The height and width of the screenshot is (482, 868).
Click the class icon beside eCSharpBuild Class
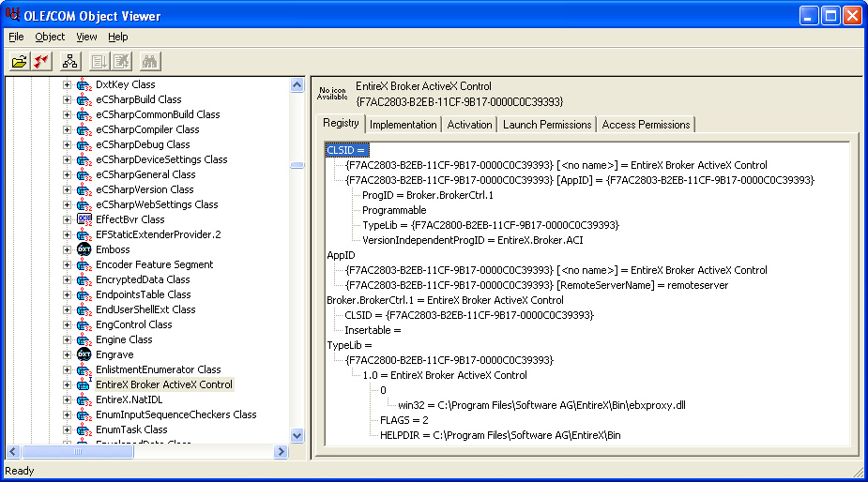pos(84,99)
